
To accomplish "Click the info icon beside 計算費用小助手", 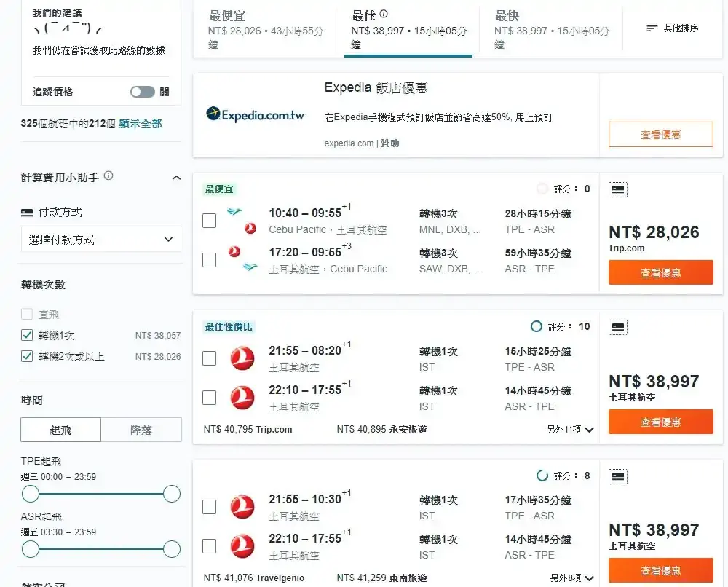I will click(108, 176).
